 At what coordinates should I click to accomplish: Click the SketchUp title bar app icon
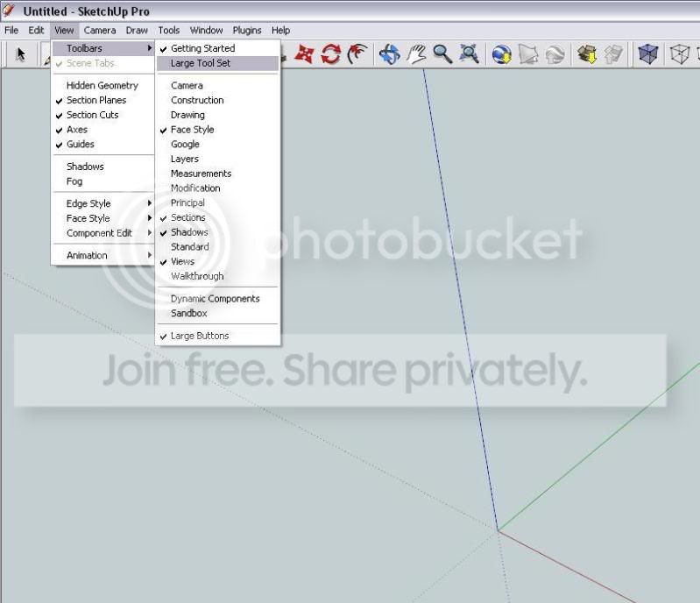9,11
